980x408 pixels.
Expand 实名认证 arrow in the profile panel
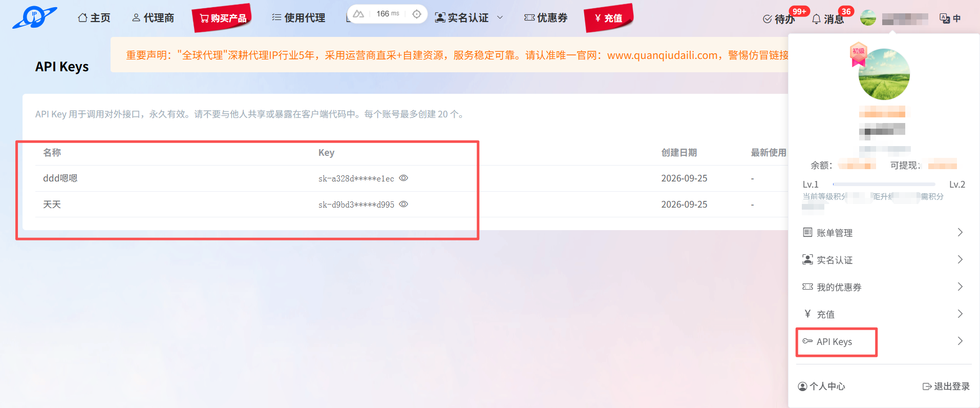(x=960, y=259)
